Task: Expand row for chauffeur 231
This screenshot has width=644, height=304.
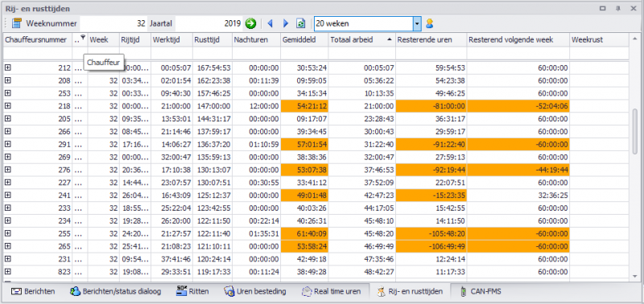Action: (7, 258)
